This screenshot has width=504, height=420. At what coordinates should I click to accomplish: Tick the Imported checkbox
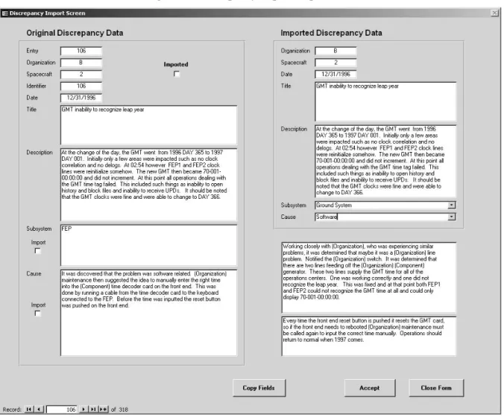click(177, 74)
